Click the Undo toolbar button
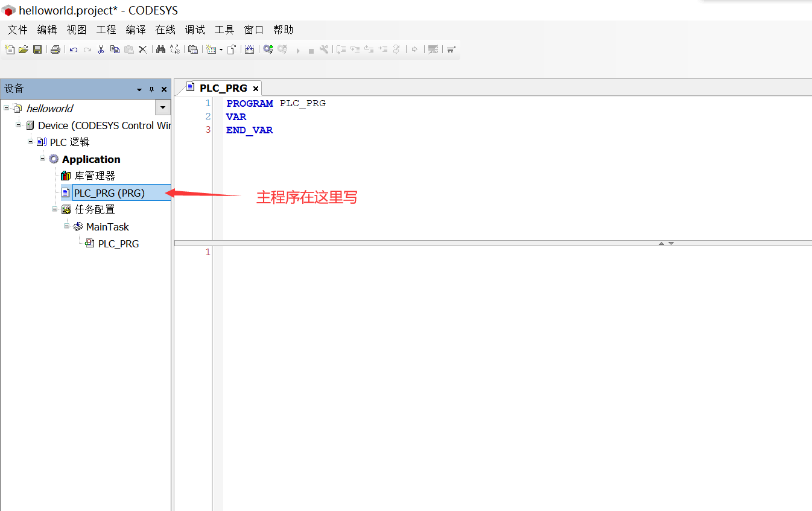 (x=72, y=49)
